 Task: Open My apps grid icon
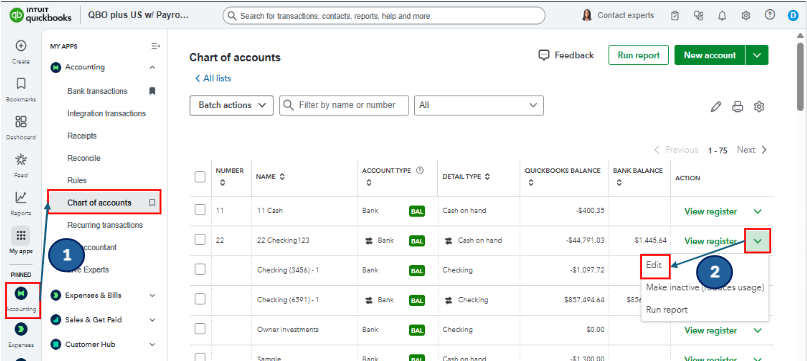click(x=21, y=235)
